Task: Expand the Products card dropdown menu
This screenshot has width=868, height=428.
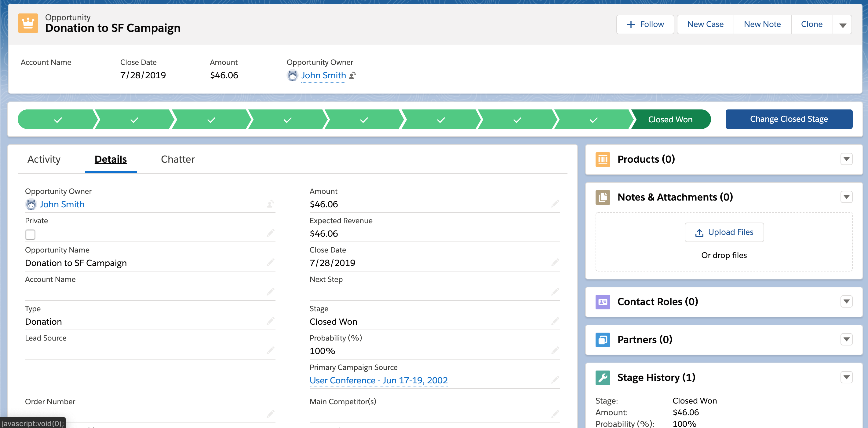Action: [x=846, y=159]
